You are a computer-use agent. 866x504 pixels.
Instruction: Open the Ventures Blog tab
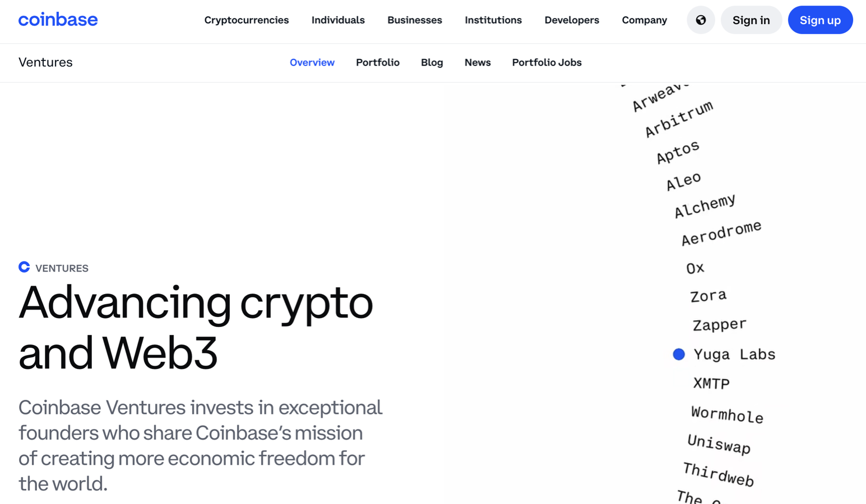[x=432, y=63]
